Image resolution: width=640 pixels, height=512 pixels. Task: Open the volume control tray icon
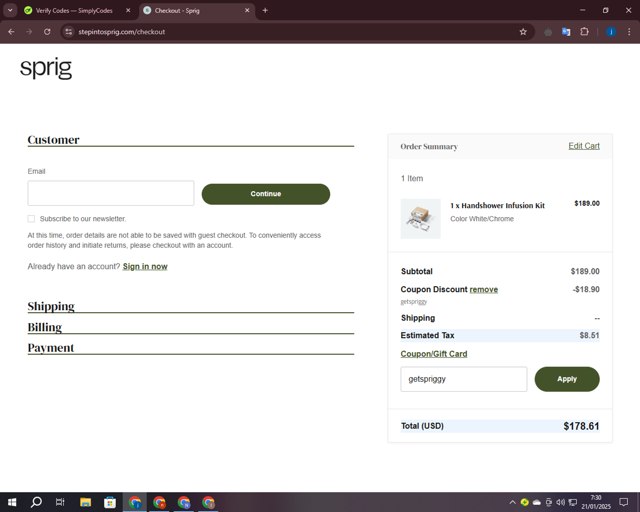[560, 502]
